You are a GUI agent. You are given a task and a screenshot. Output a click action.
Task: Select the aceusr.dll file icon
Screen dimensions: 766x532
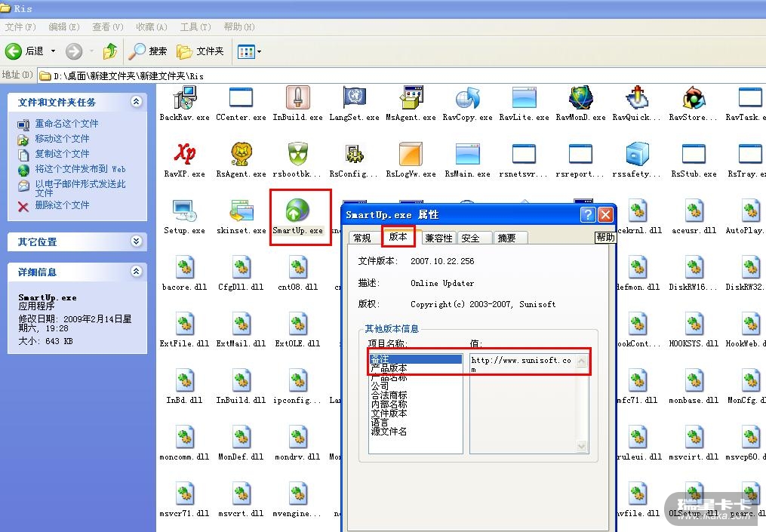coord(694,211)
